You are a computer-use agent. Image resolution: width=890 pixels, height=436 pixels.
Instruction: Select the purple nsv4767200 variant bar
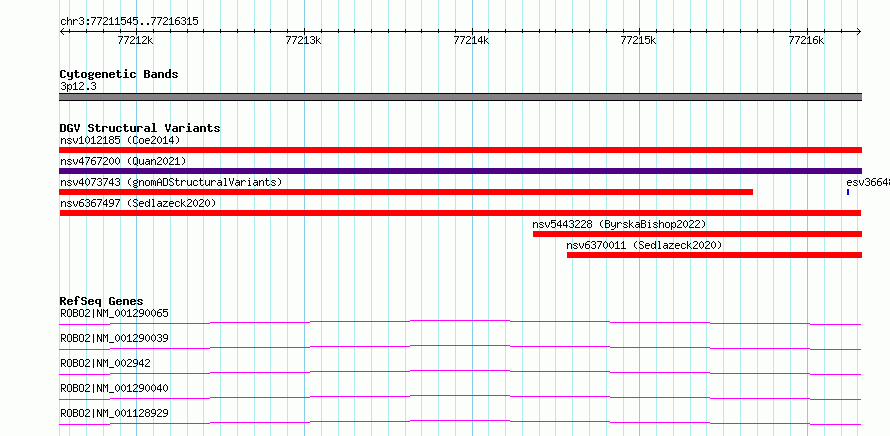(460, 171)
